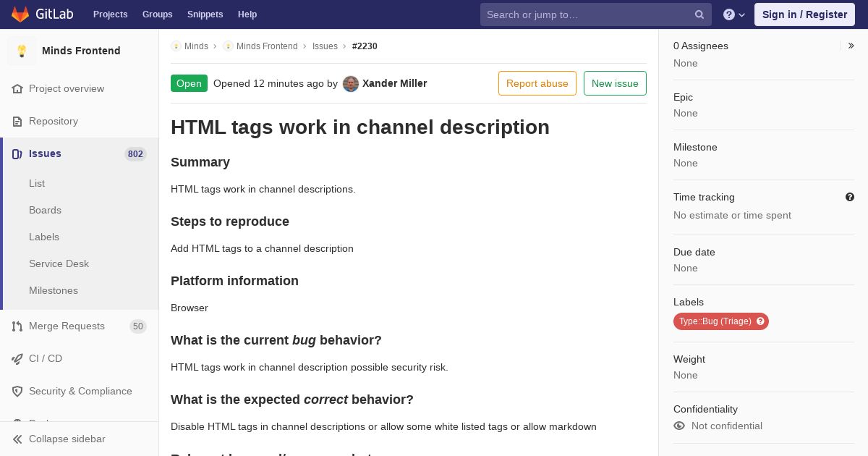Screen dimensions: 868x456
Task: Click the Merge Requests icon
Action: point(17,326)
